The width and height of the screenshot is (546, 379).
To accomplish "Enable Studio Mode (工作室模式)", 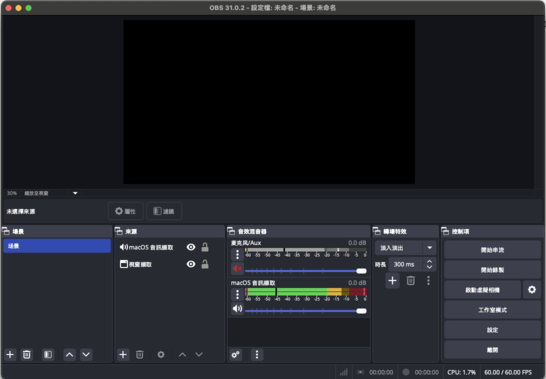I will click(492, 310).
